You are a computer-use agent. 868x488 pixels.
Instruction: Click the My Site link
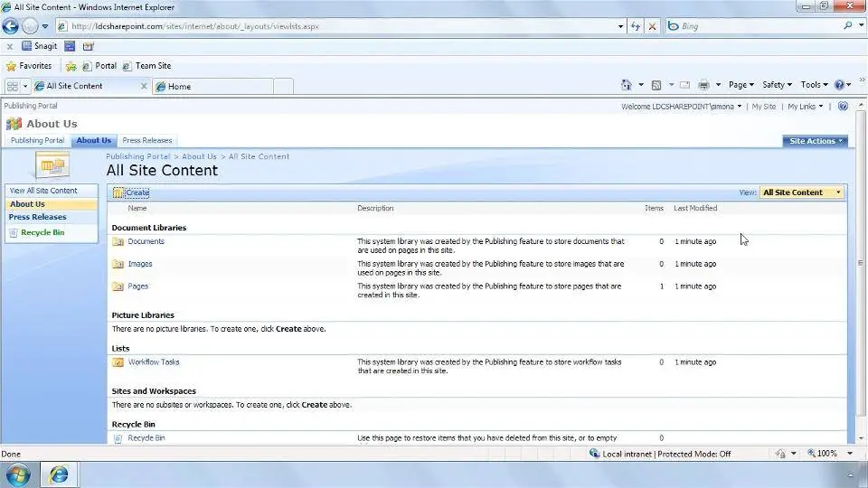pos(763,107)
